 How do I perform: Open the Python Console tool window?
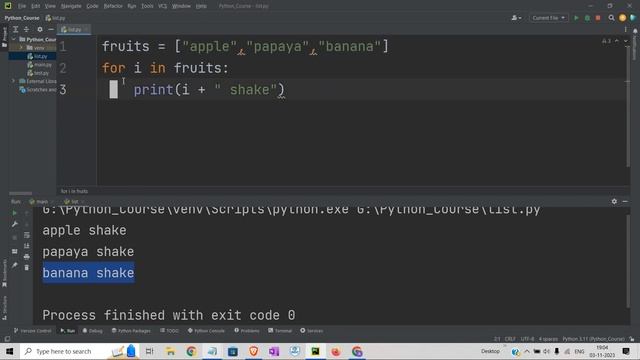(206, 331)
